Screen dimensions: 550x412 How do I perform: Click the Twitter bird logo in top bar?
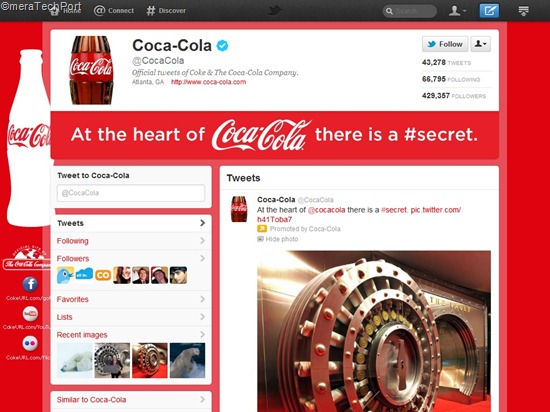pos(275,10)
